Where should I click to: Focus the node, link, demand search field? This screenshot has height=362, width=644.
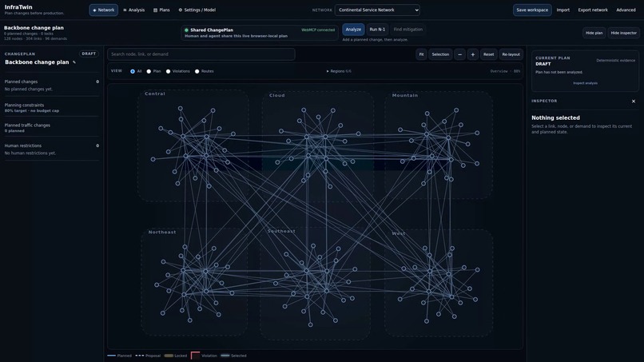click(201, 54)
